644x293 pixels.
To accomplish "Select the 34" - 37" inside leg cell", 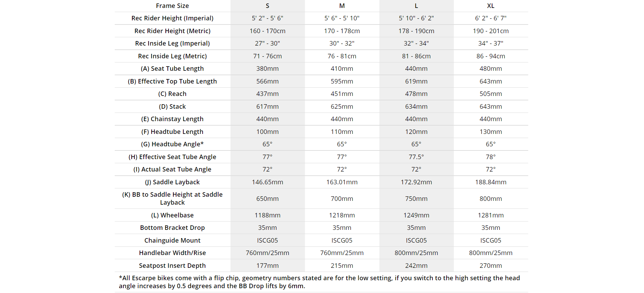I will 491,43.
